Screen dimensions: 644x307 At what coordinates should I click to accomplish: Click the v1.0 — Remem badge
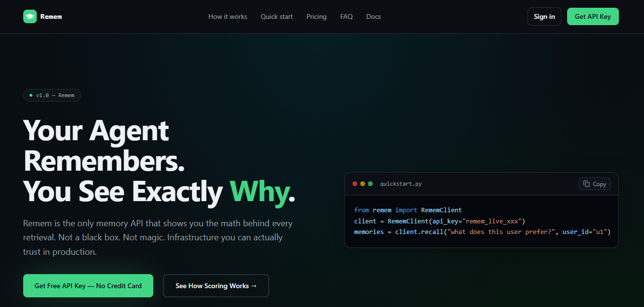(x=52, y=95)
